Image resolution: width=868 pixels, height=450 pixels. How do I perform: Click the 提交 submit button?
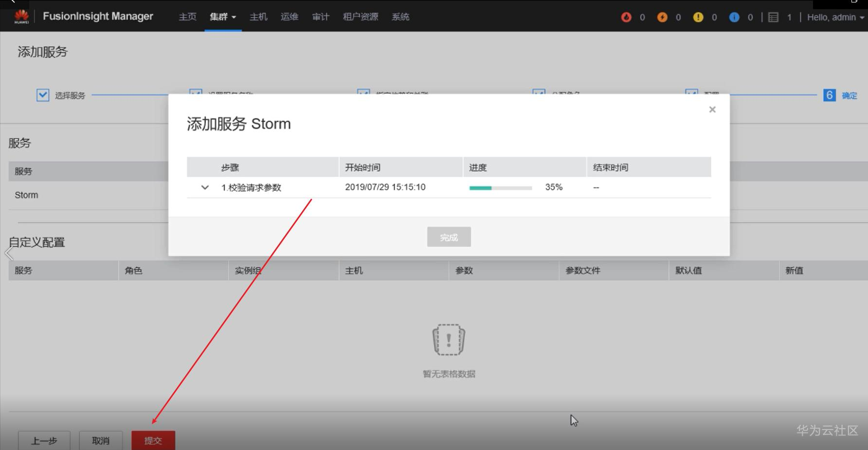coord(153,440)
